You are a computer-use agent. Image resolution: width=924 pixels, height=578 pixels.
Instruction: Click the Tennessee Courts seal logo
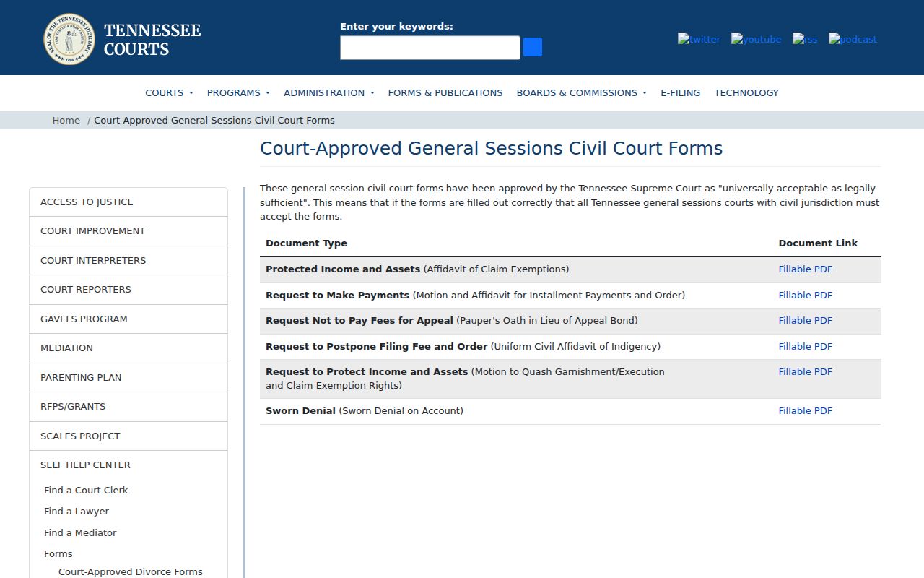click(69, 39)
